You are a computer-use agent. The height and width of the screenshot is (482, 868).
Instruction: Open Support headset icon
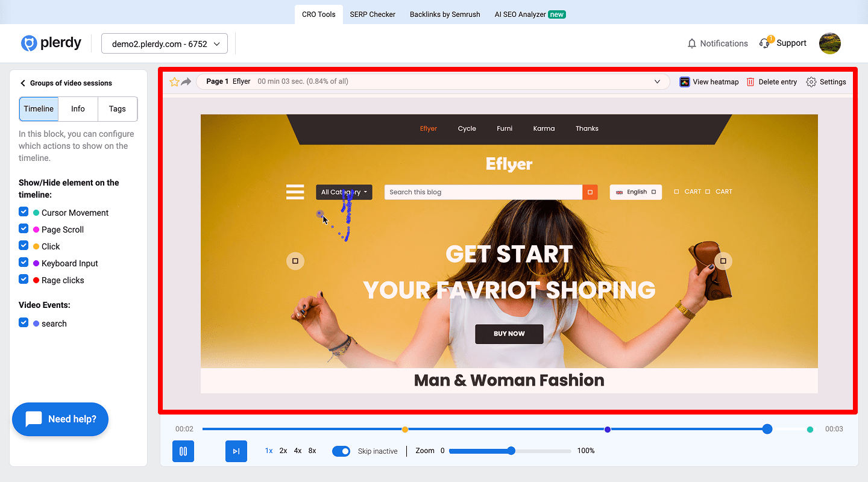765,43
